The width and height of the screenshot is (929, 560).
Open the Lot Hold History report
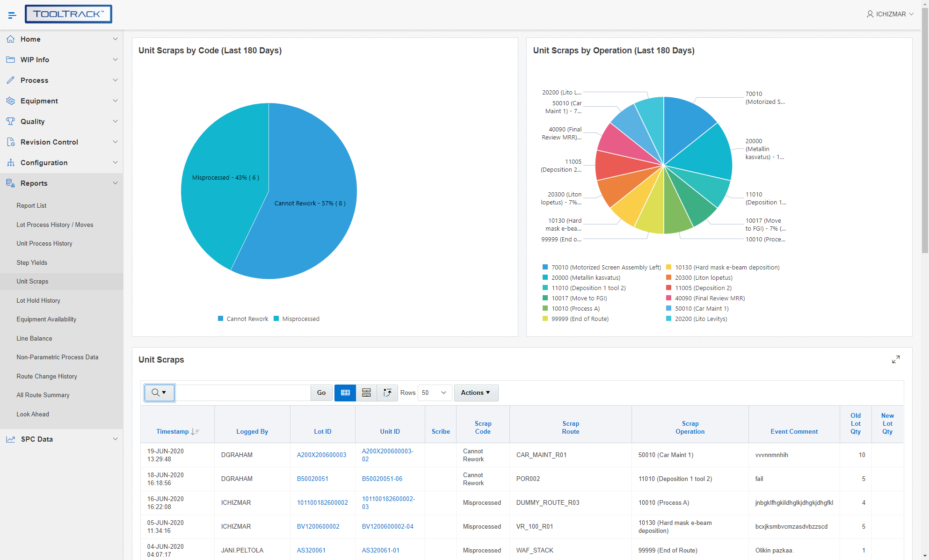point(38,301)
